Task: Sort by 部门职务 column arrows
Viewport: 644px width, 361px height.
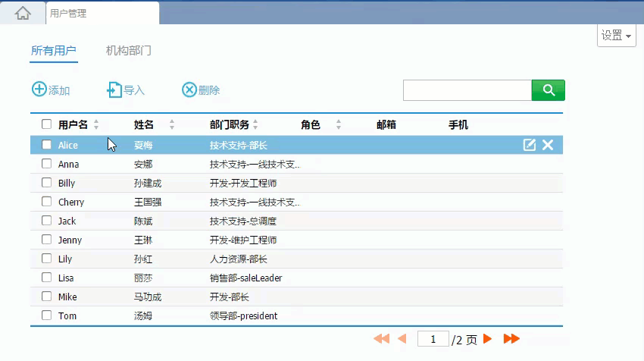Action: 255,124
